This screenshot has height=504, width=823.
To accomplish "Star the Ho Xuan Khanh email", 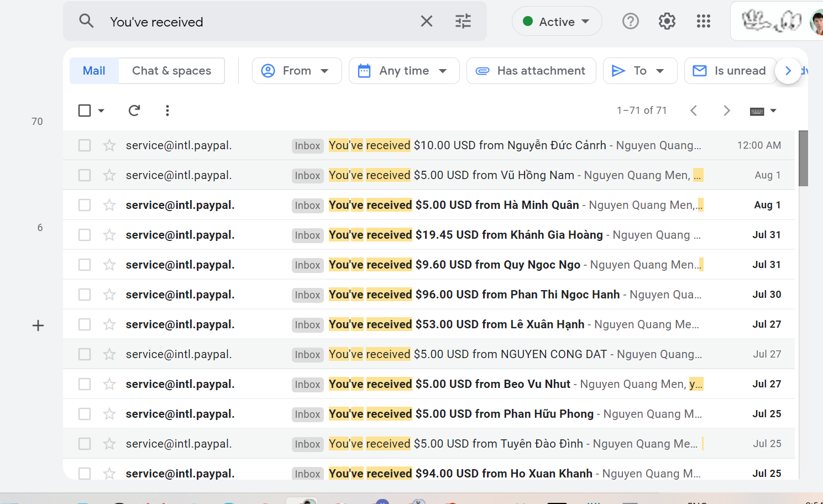I will (109, 474).
